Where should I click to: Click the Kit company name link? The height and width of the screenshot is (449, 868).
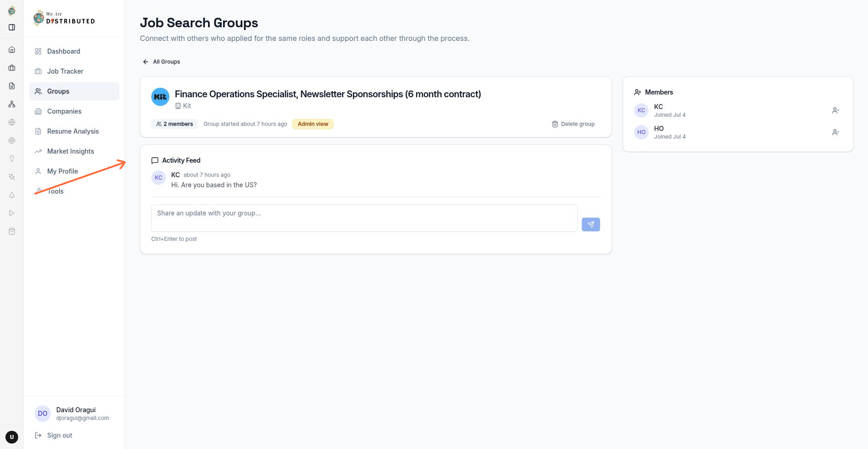[183, 106]
